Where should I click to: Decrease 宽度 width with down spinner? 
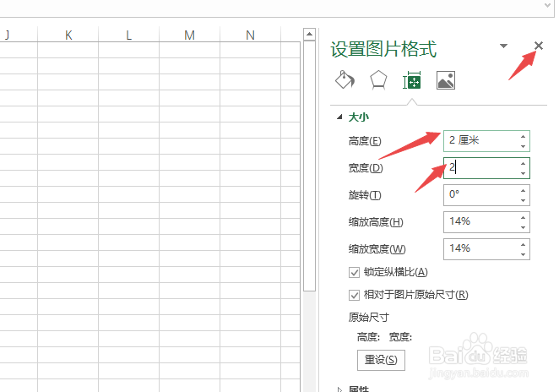(523, 173)
